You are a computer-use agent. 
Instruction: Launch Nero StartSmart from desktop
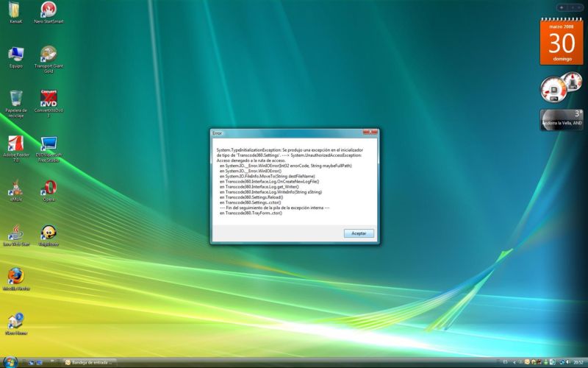[49, 13]
